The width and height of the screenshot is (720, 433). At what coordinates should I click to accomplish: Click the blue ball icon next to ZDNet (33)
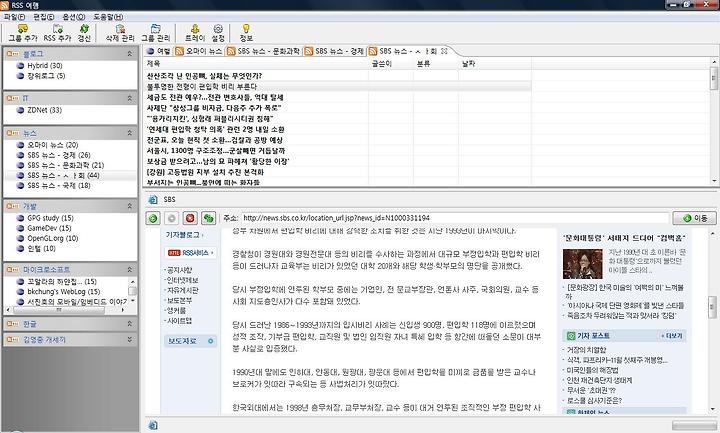click(x=20, y=110)
